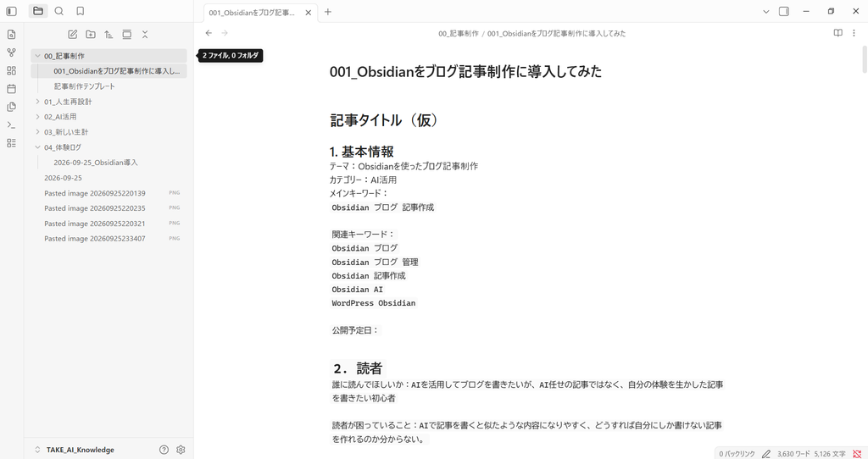Open quick switcher ribbon icon
Screen dimensions: 868x459
coord(11,34)
